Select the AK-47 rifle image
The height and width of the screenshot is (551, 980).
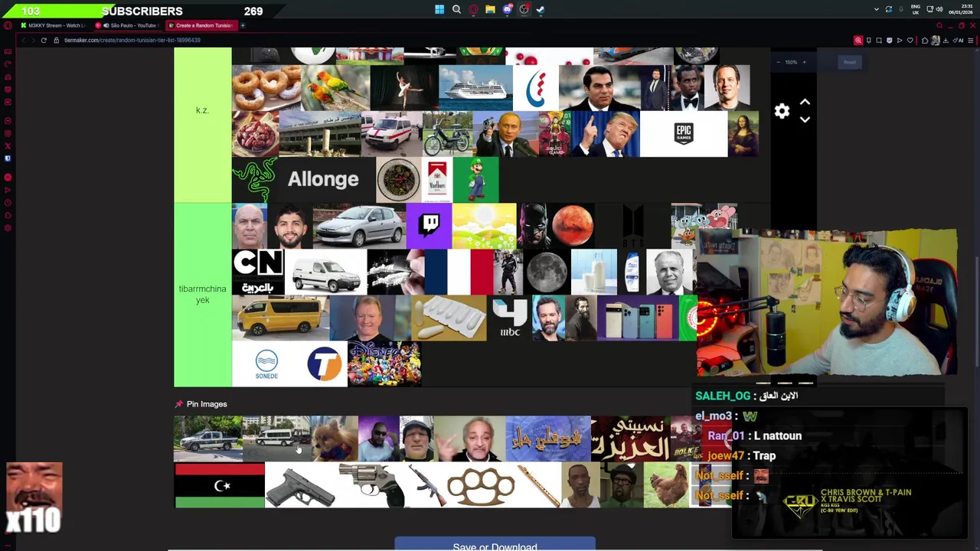click(x=426, y=485)
